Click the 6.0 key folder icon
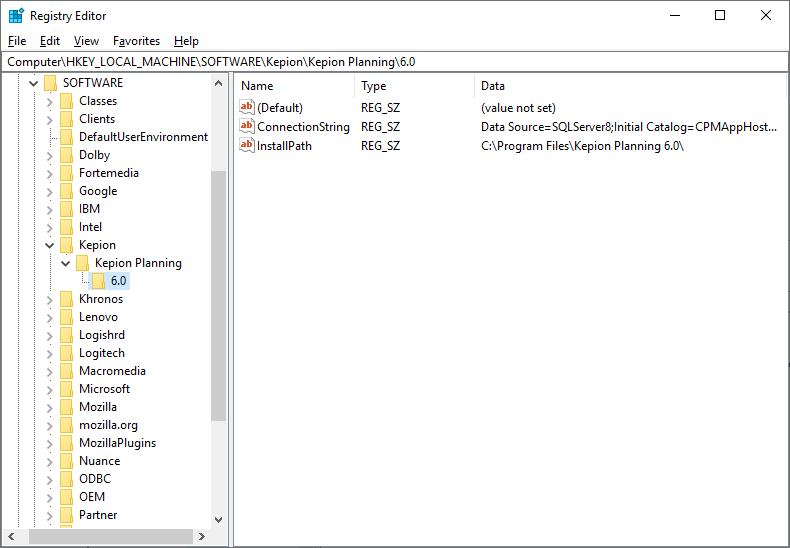The height and width of the screenshot is (548, 790). 99,281
